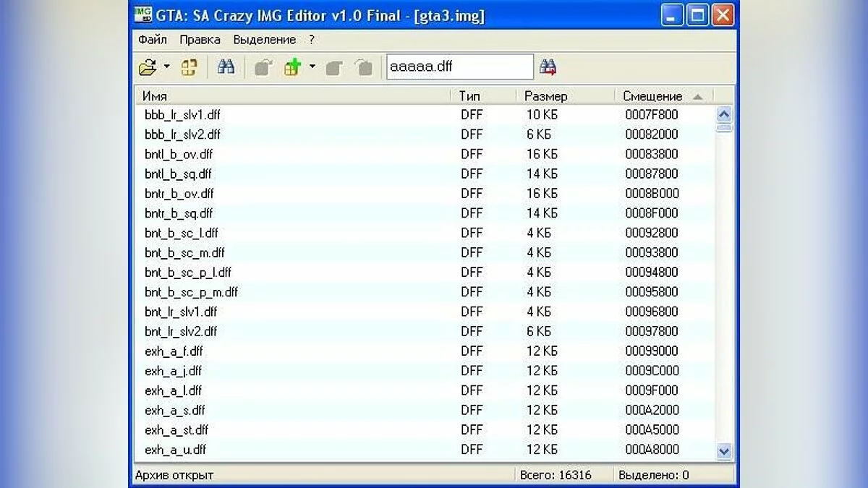The width and height of the screenshot is (868, 488).
Task: Click the orange squares toolbar icon beside the folder
Action: coord(189,67)
